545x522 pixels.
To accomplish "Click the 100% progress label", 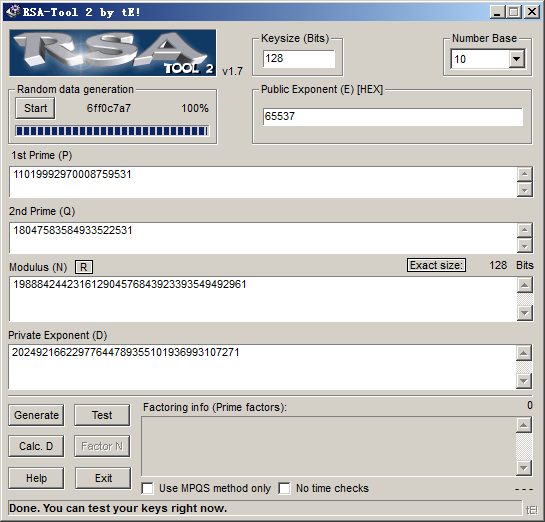I will pos(195,108).
